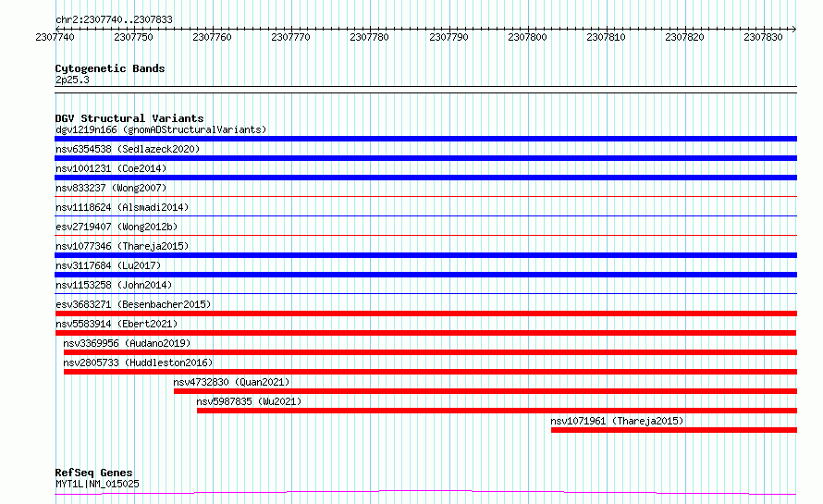
Task: Click ruler position 2307740
Action: pos(55,37)
